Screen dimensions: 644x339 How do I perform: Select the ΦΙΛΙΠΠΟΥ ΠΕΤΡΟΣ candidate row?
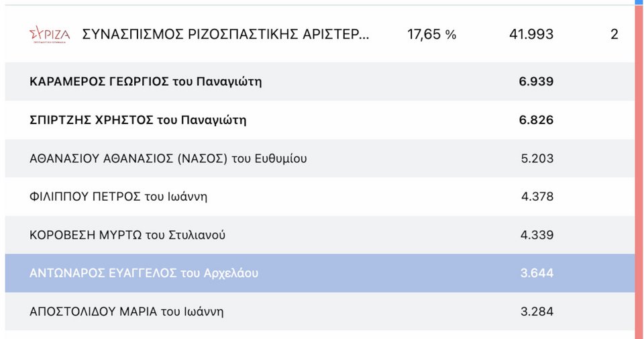click(119, 197)
